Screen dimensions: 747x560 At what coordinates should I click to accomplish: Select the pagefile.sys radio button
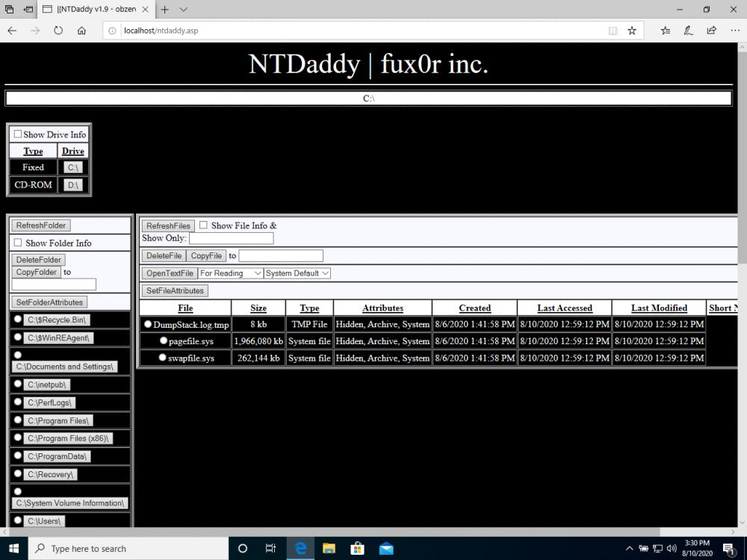pyautogui.click(x=164, y=340)
